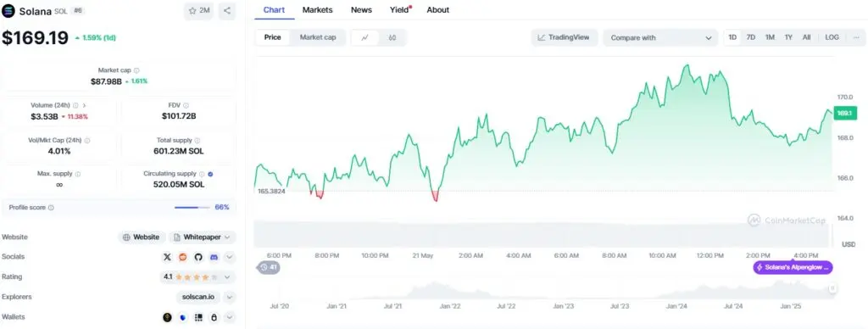The image size is (868, 329).
Task: Open the News tab
Action: click(x=361, y=10)
